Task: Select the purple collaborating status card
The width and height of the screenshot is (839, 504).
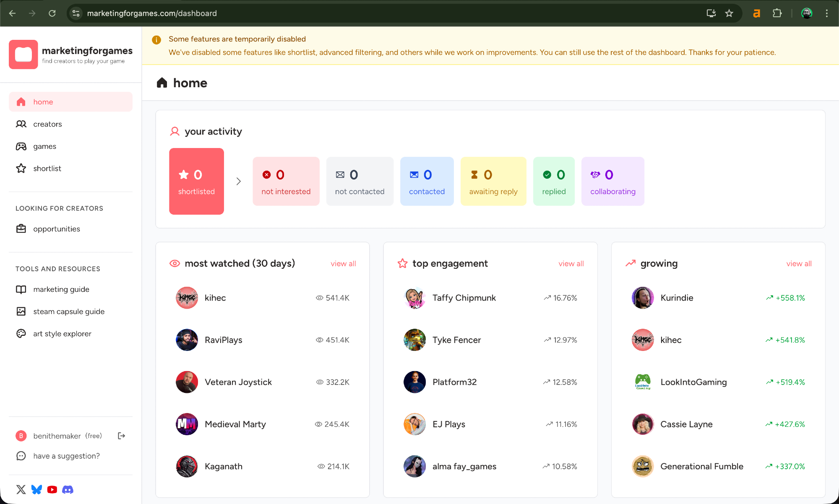Action: click(x=612, y=181)
